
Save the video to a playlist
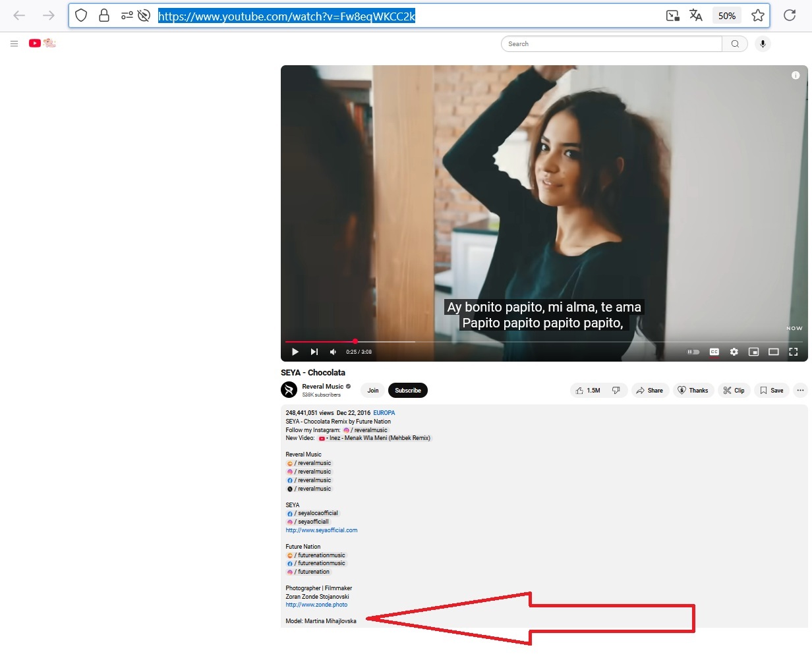click(x=772, y=391)
